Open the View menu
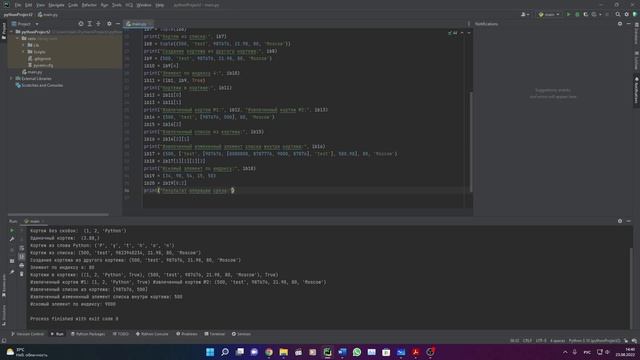This screenshot has height=360, width=640. (x=40, y=5)
